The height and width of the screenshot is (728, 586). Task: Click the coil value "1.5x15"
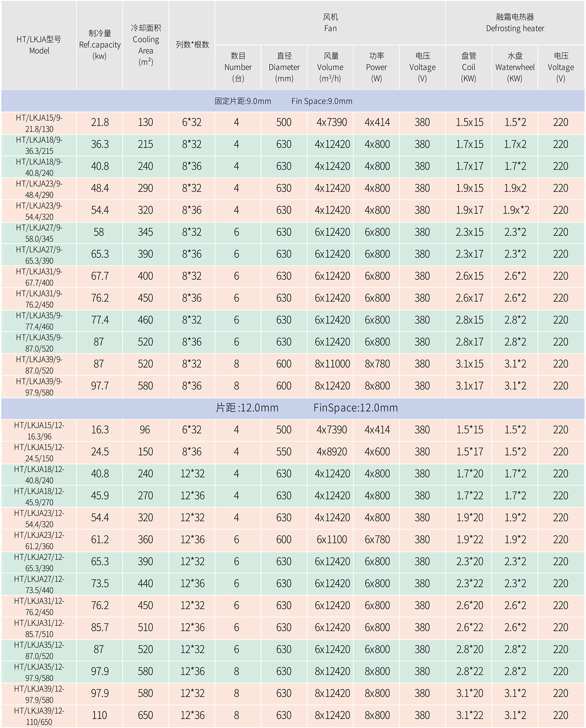pyautogui.click(x=469, y=123)
